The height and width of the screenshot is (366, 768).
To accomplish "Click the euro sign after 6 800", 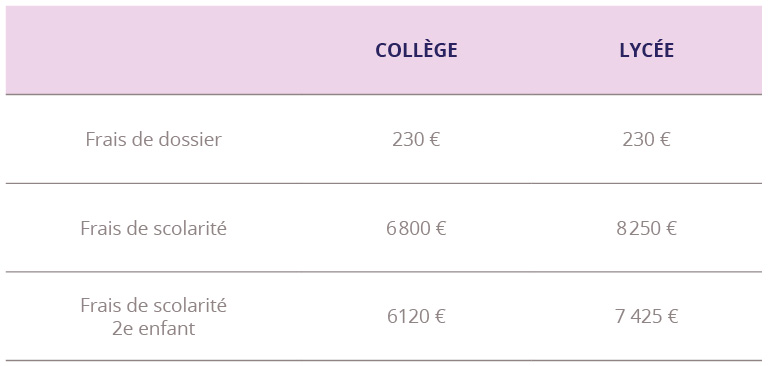I will pos(440,228).
